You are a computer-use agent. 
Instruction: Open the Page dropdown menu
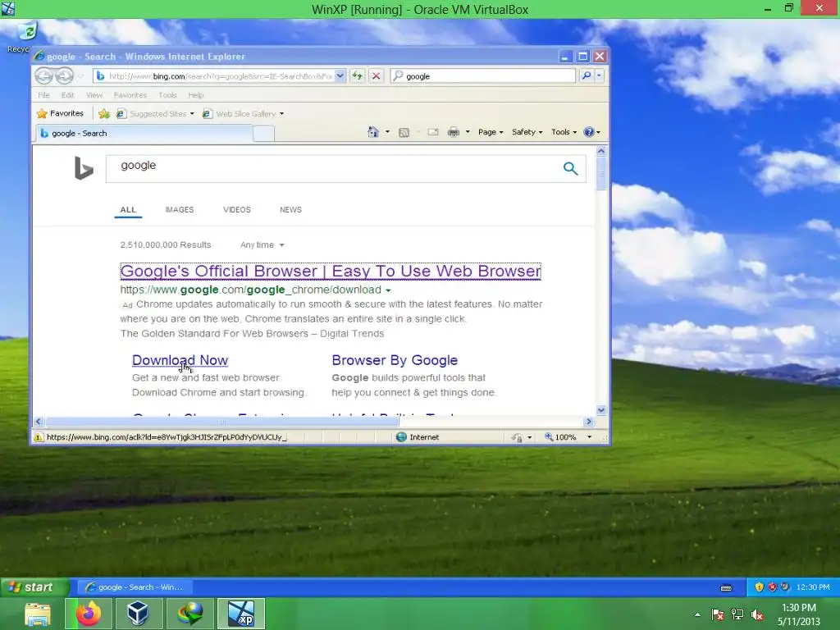coord(491,132)
